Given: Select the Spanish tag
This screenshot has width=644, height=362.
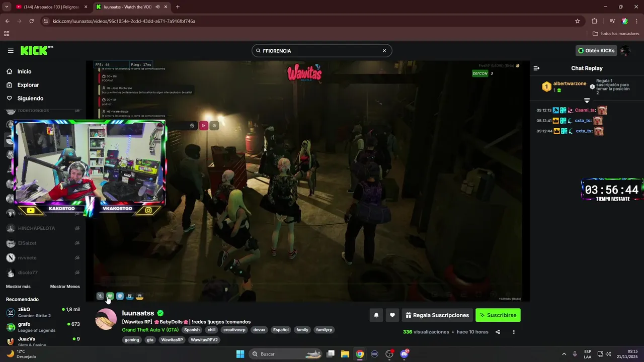Looking at the screenshot, I should pos(192,330).
